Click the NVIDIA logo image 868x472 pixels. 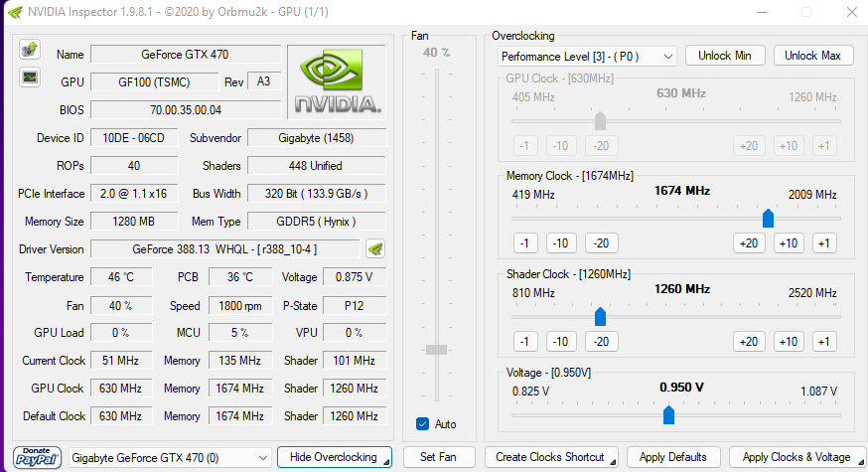tap(337, 82)
